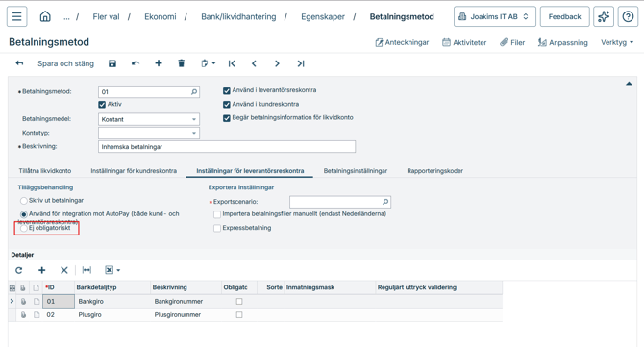Screen dimensions: 644x347
Task: Open the Exportscenario lookup magnifier
Action: click(385, 202)
